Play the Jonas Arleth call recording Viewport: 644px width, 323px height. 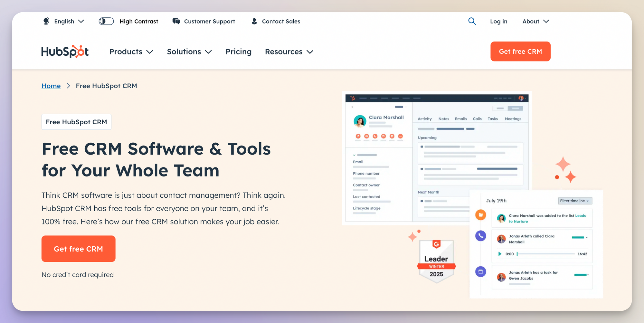[x=500, y=254]
